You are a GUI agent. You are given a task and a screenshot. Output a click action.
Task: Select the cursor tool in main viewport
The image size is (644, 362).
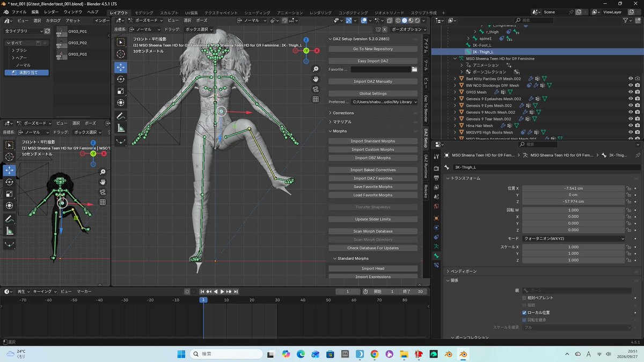pos(121,54)
